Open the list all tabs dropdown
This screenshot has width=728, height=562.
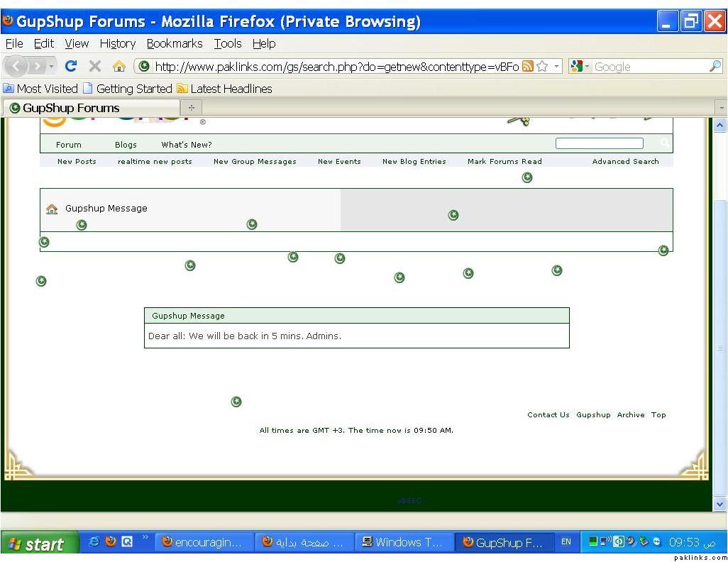pyautogui.click(x=722, y=108)
